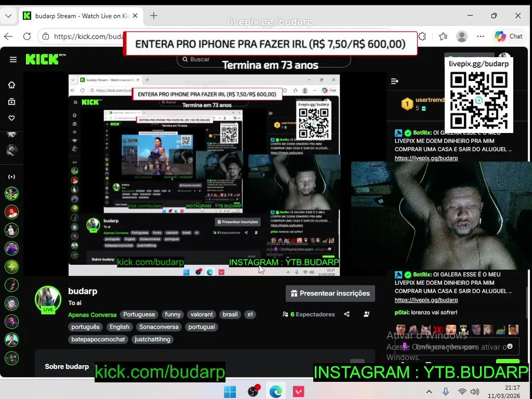Image resolution: width=532 pixels, height=399 pixels.
Task: Click the Sobre budarp section heading
Action: [x=67, y=367]
